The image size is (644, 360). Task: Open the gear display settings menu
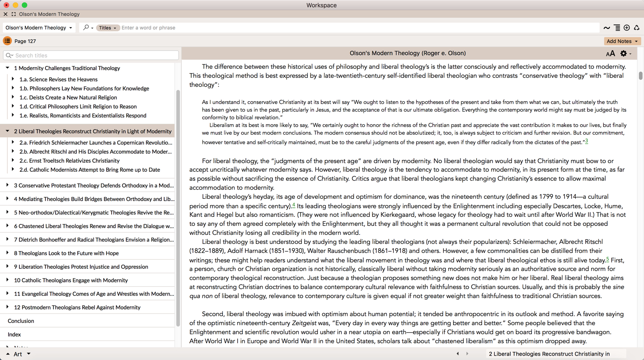625,53
